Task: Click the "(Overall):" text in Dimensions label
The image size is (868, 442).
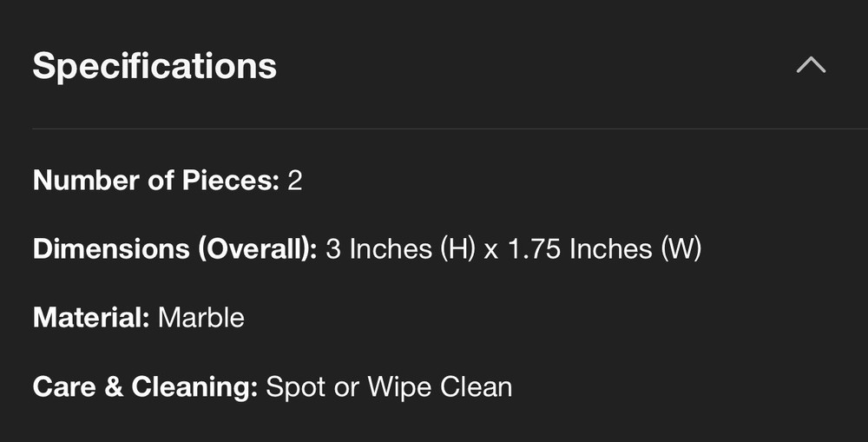Action: pos(256,249)
